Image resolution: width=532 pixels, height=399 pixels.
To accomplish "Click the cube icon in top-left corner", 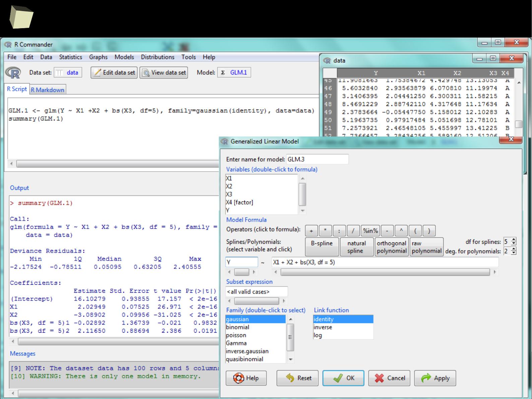I will tap(21, 17).
